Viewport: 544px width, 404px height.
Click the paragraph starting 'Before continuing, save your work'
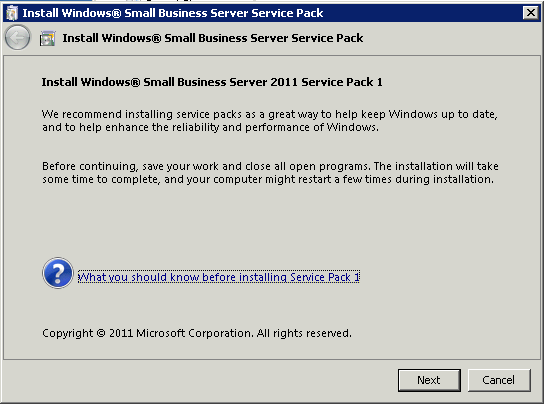point(270,173)
